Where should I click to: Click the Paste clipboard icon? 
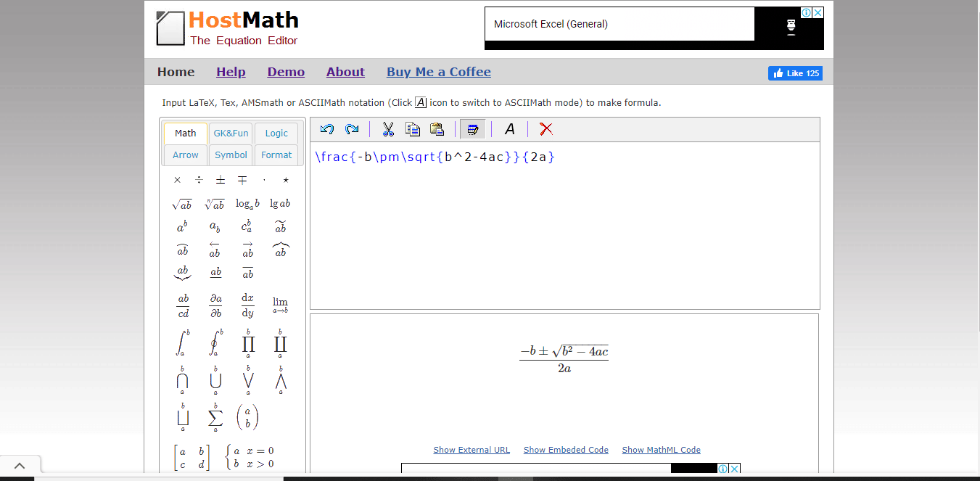(x=437, y=129)
